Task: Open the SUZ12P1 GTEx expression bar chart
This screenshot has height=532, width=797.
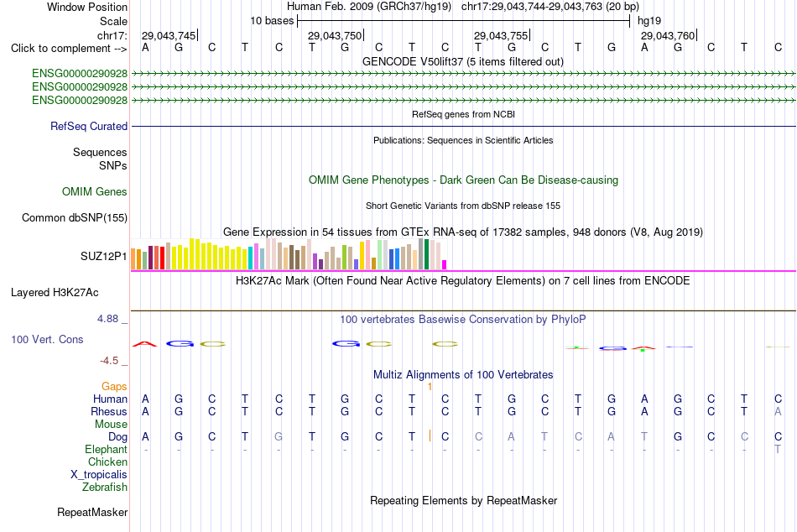Action: [x=289, y=253]
